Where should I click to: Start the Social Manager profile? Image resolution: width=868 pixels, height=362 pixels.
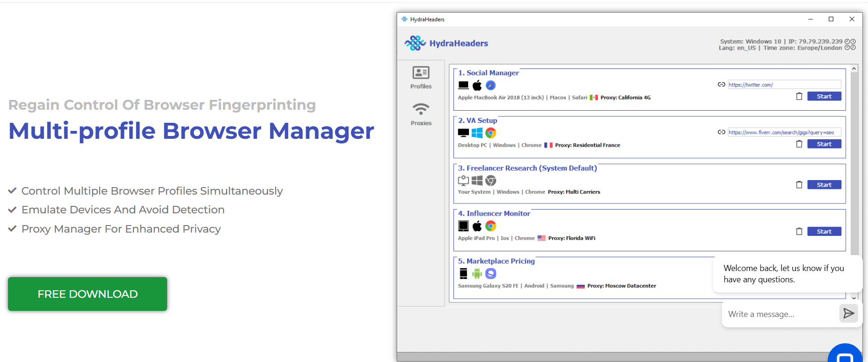[x=824, y=96]
